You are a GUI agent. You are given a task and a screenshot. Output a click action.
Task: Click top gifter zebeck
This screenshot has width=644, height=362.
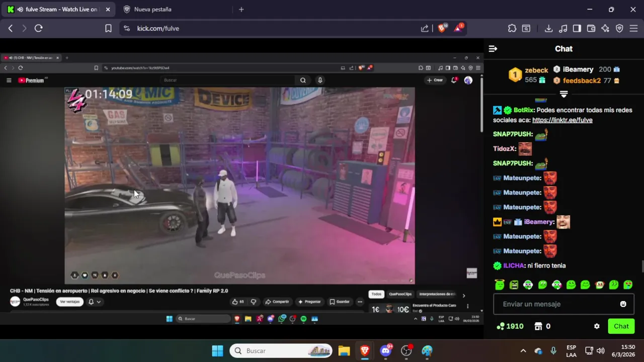click(x=536, y=70)
